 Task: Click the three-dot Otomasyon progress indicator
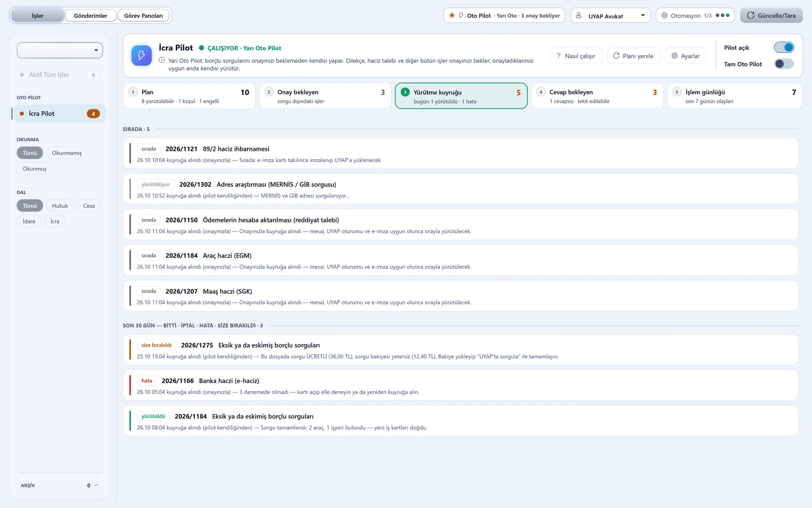pyautogui.click(x=722, y=16)
